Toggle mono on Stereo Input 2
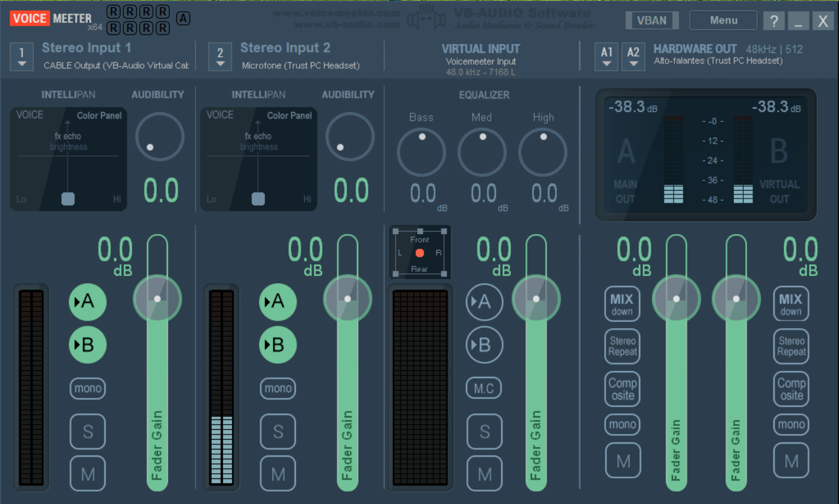Viewport: 839px width, 504px height. (x=278, y=389)
